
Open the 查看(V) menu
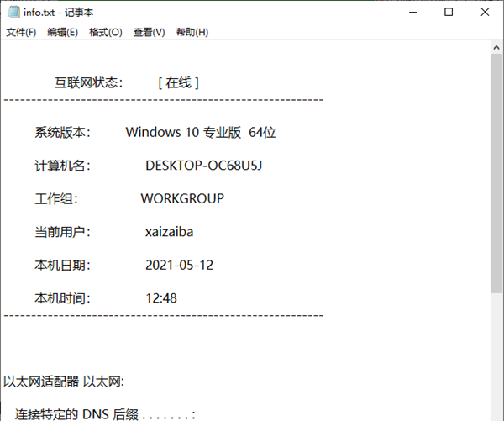coord(150,32)
